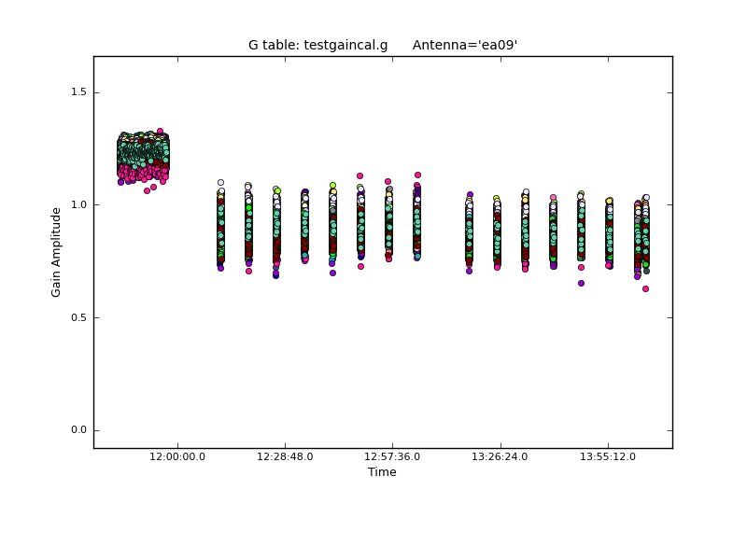Click the white point topping the first scan after 12:00
Image resolution: width=747 pixels, height=560 pixels.
(x=220, y=183)
